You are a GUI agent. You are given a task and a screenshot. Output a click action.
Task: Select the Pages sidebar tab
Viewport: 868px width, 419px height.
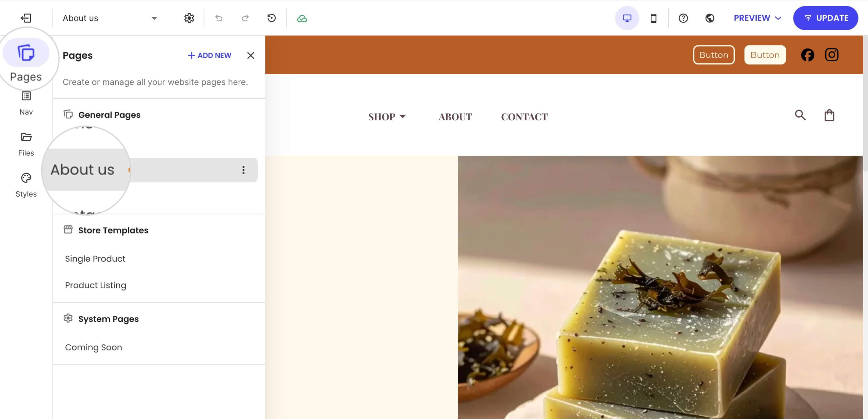26,62
